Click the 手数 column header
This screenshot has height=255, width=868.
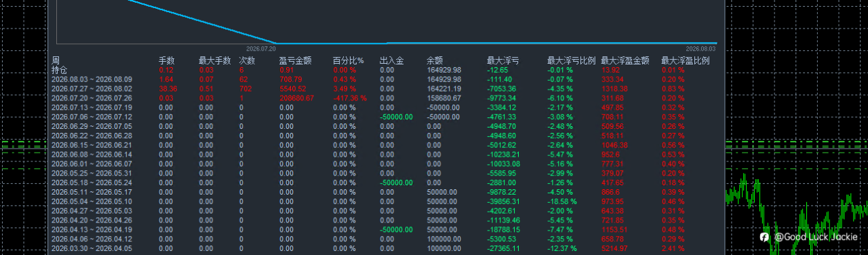point(167,60)
